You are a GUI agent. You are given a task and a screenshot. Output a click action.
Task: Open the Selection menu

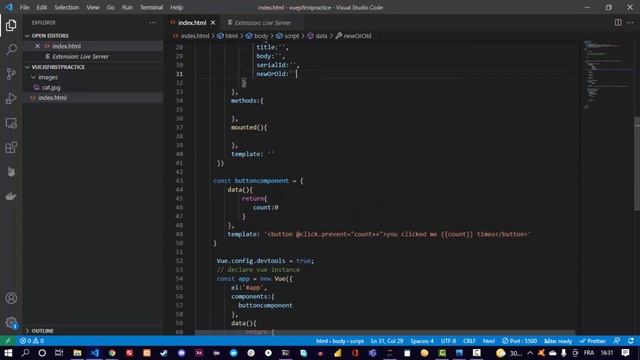point(67,7)
